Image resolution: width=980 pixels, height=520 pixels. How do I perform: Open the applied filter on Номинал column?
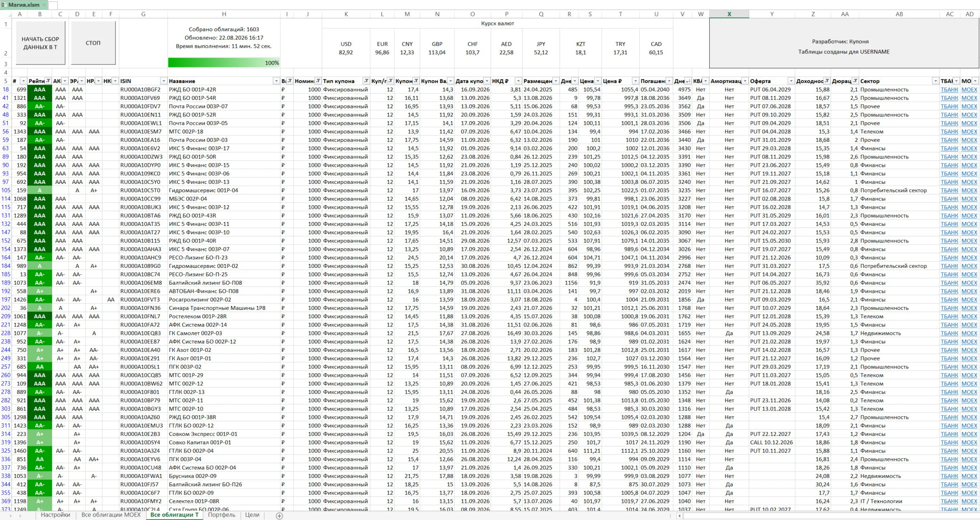[x=318, y=81]
